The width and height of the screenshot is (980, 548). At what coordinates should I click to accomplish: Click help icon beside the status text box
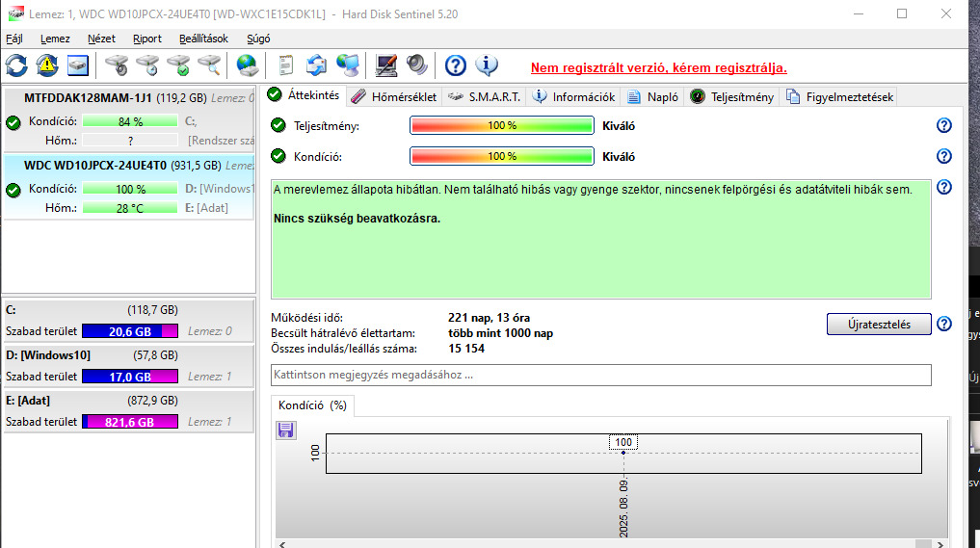coord(943,187)
